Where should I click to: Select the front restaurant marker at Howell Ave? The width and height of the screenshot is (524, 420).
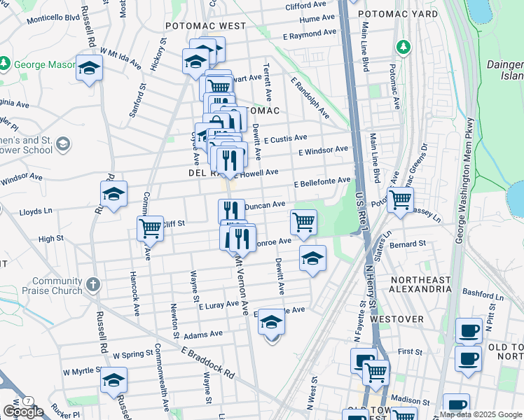click(230, 160)
